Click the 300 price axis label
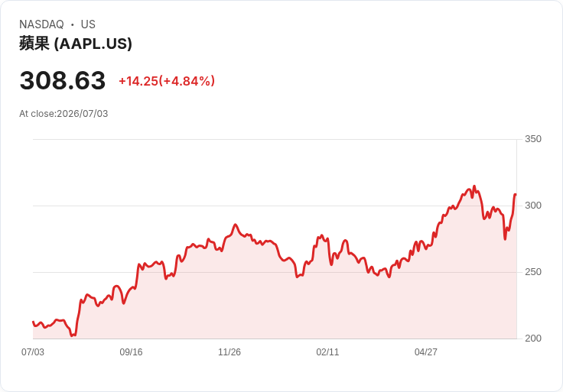 point(533,206)
